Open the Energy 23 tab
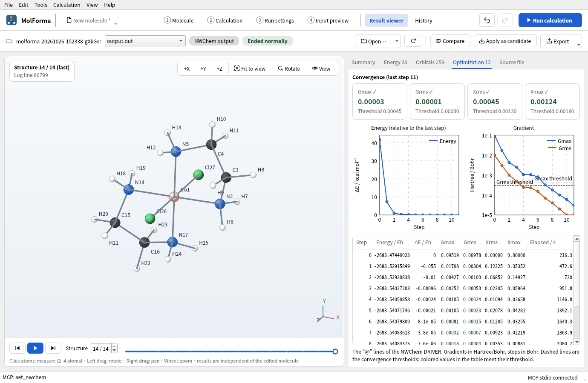This screenshot has height=383, width=588. 395,62
